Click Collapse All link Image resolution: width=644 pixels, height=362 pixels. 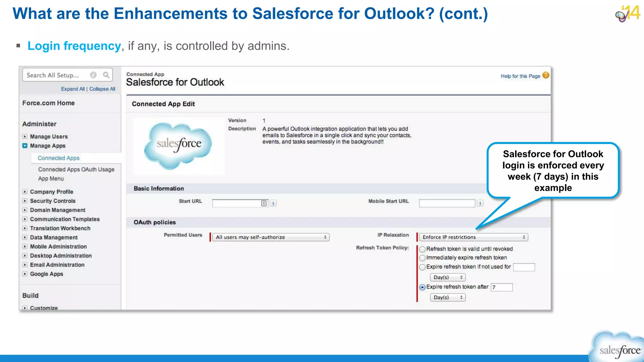102,89
